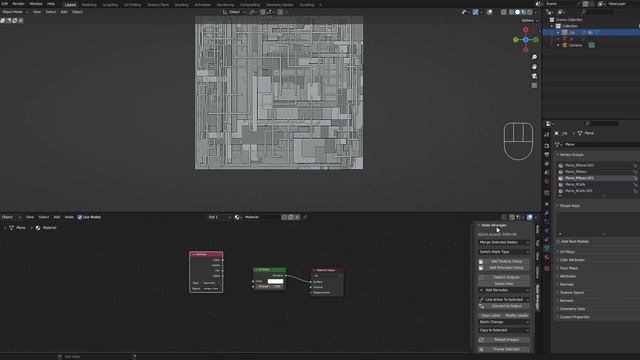This screenshot has width=640, height=360.
Task: Expand the UV Maps panel
Action: (567, 252)
